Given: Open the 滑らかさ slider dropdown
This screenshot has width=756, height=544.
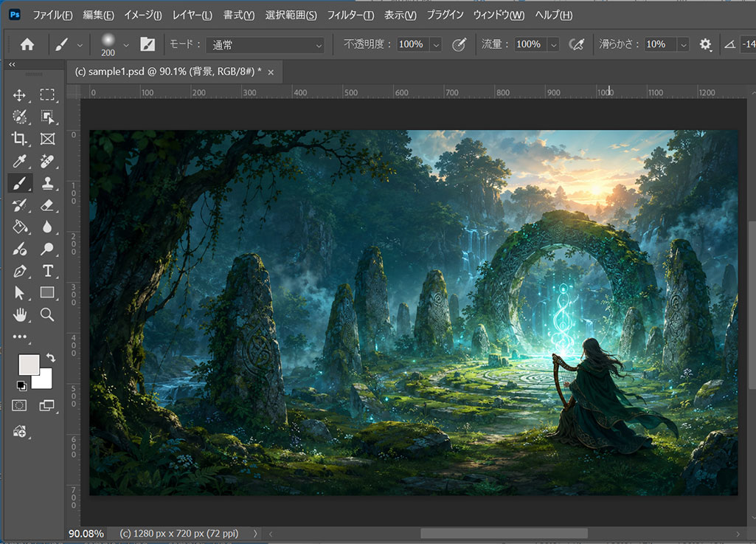Looking at the screenshot, I should pyautogui.click(x=683, y=45).
